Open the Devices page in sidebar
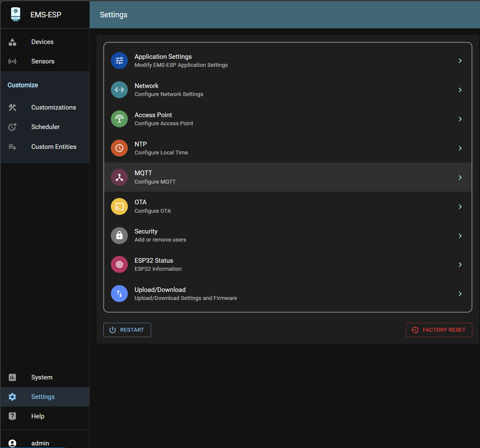Viewport: 480px width, 448px height. [x=42, y=42]
